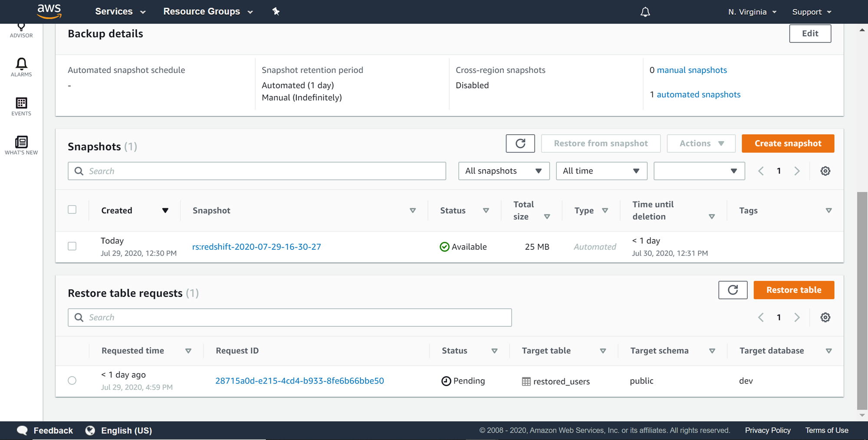
Task: Check the rs:redshift snapshot row checkbox
Action: coord(72,246)
